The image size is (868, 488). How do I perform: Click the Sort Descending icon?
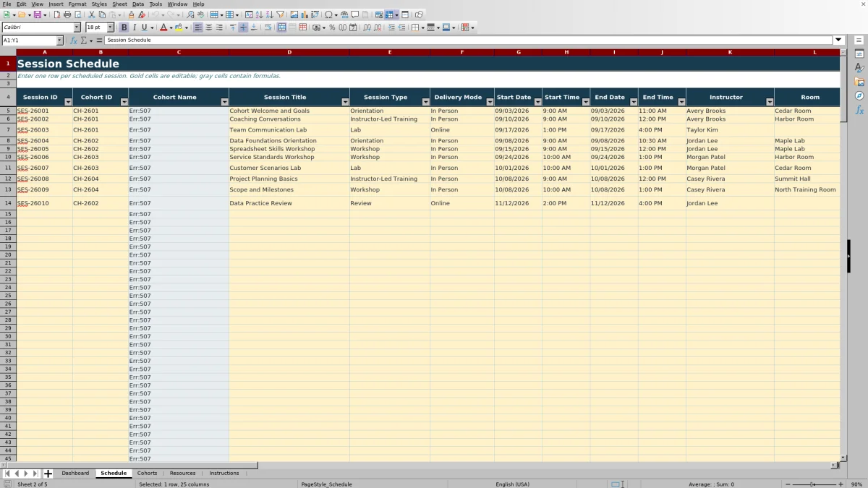coord(269,14)
